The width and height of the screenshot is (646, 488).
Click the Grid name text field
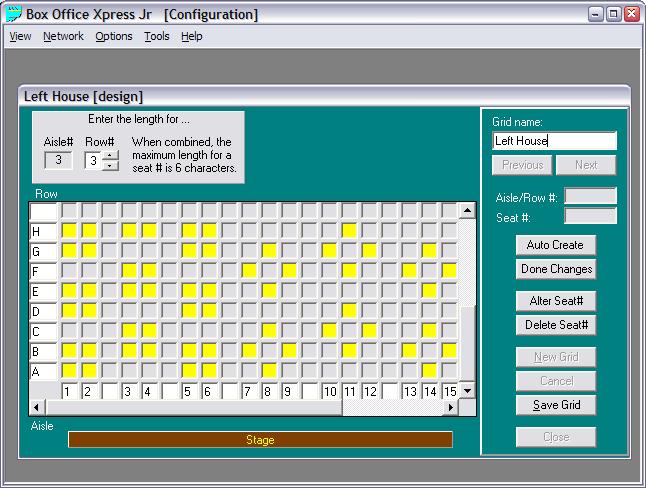click(555, 141)
